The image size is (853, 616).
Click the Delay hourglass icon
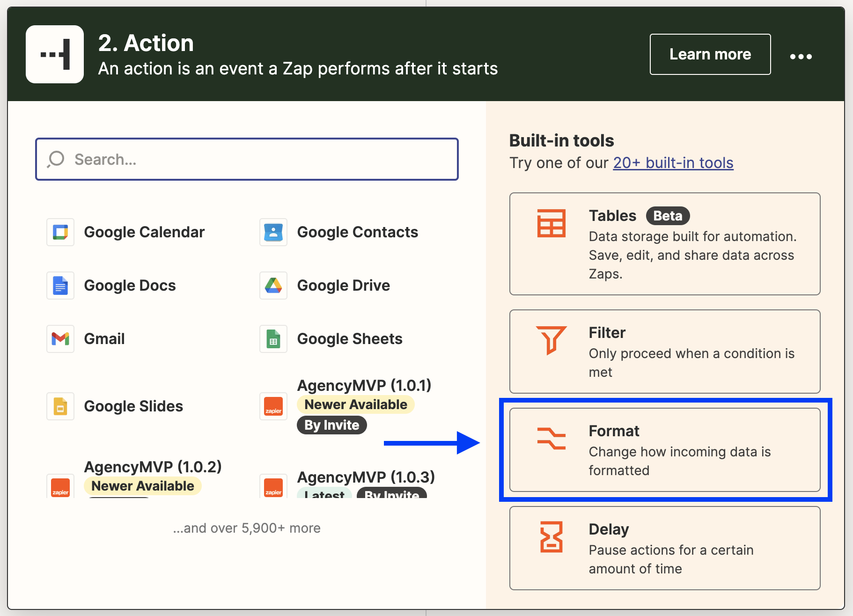point(551,537)
